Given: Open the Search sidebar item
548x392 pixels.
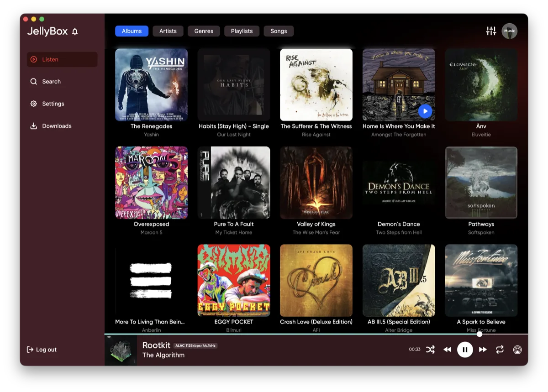Looking at the screenshot, I should 62,81.
